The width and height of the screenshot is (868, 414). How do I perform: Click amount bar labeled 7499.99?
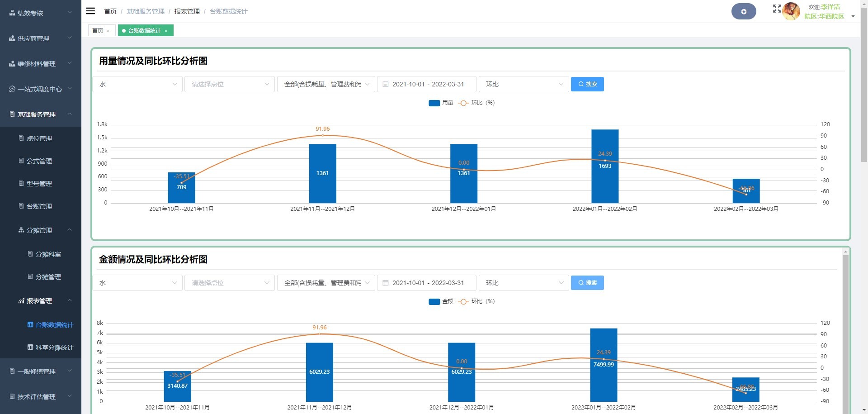[604, 365]
